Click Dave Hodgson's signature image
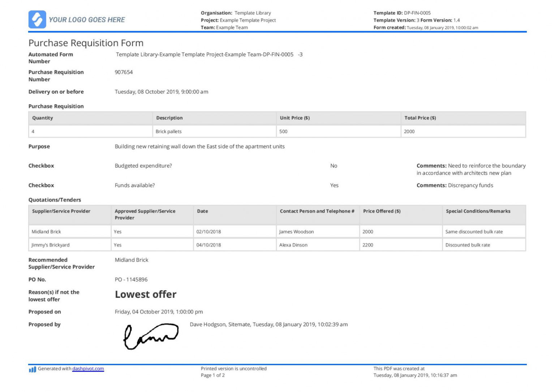The image size is (555, 392). (151, 336)
